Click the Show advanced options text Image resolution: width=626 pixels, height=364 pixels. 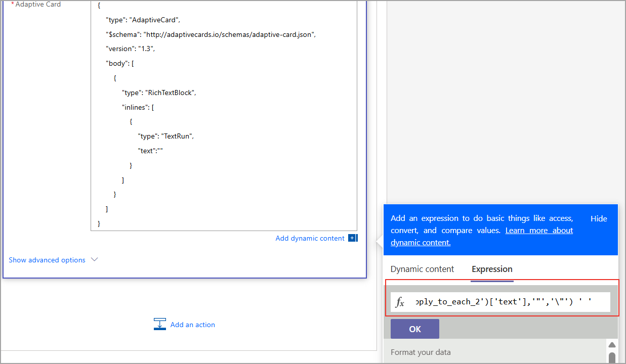tap(47, 260)
